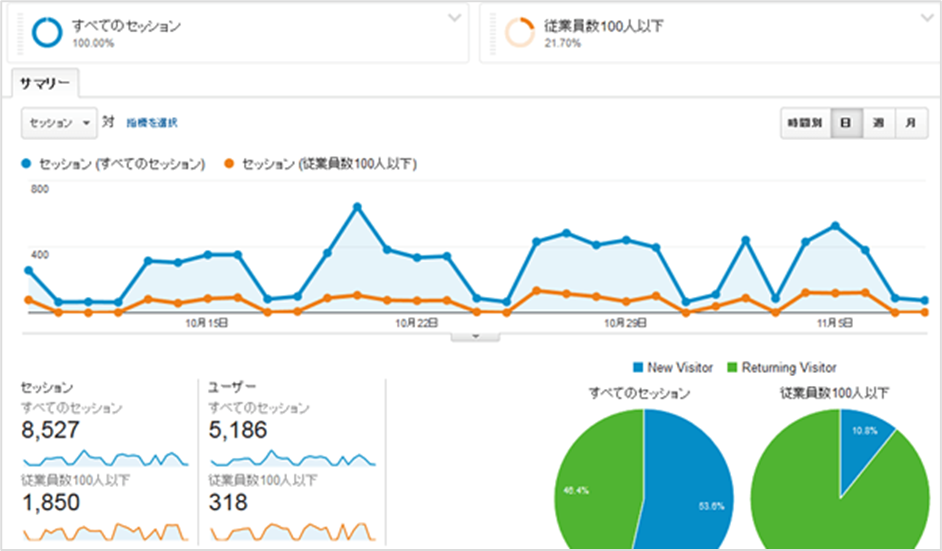The image size is (942, 551).
Task: Click blue sparkline under 5,186
Action: (x=293, y=458)
